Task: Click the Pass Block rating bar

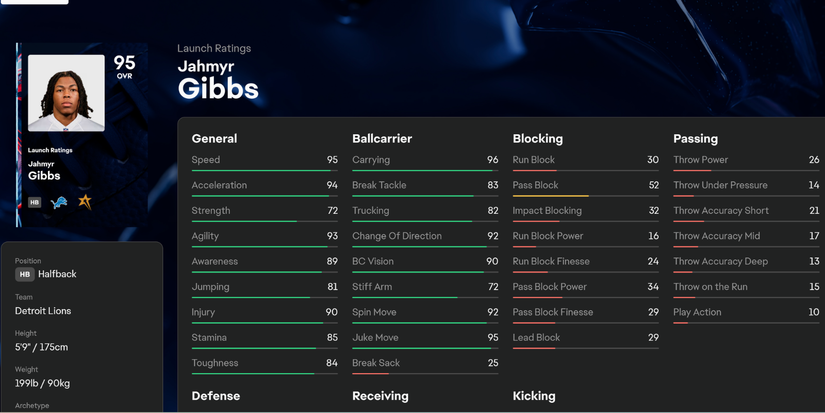Action: coord(585,196)
